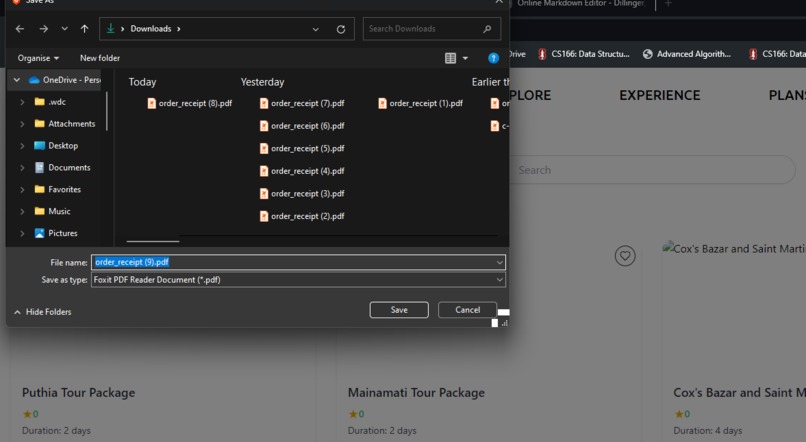Viewport: 806px width, 442px height.
Task: Open the Puthia Tour Package card title
Action: pos(79,393)
